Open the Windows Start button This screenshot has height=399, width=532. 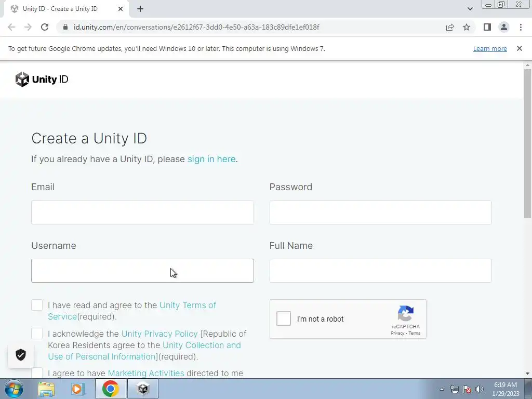(x=14, y=389)
